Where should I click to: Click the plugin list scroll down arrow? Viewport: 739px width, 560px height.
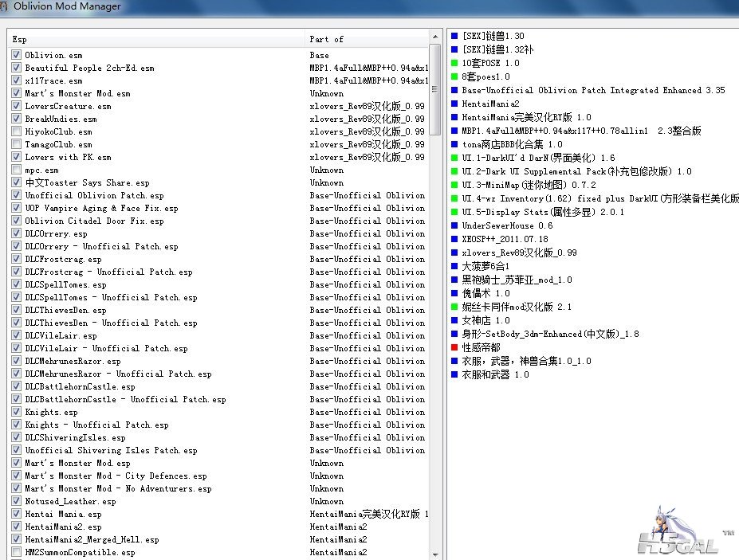pyautogui.click(x=435, y=554)
